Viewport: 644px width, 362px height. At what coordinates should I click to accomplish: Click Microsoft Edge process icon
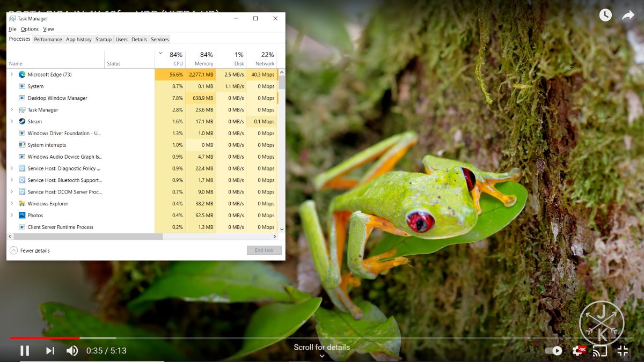pyautogui.click(x=22, y=75)
